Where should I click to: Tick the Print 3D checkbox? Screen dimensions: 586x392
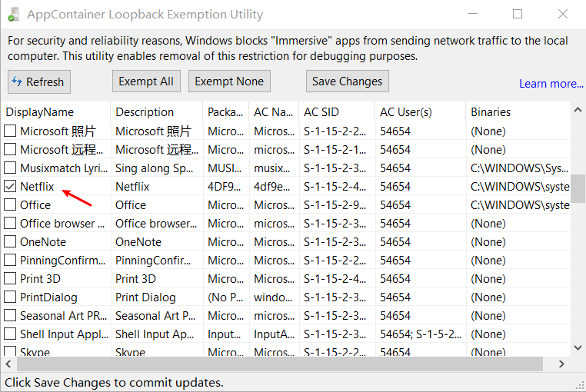tap(10, 278)
